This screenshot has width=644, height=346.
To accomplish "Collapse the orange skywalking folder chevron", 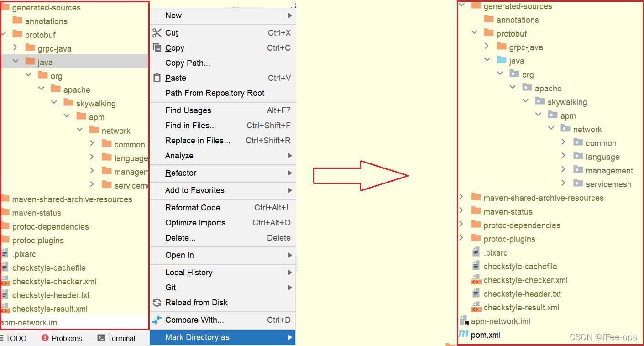I will tap(54, 103).
